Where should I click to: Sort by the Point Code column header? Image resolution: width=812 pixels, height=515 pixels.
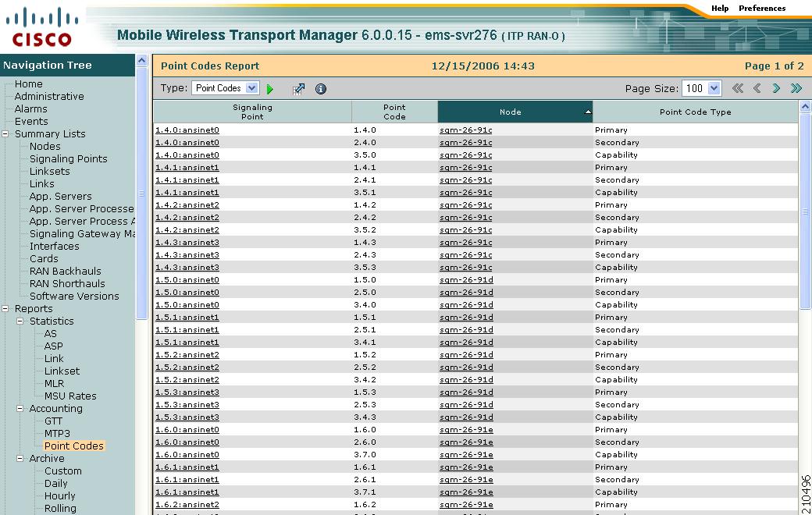394,112
